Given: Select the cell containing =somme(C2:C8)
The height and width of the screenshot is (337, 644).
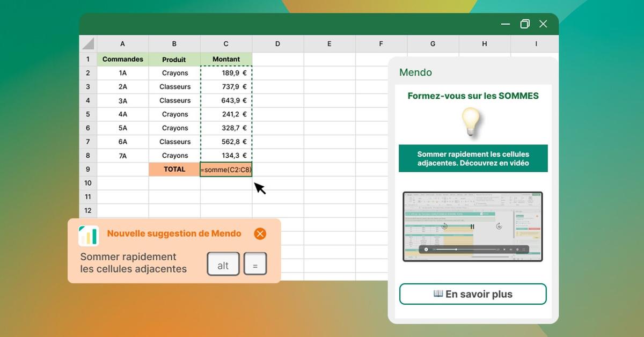Looking at the screenshot, I should [x=226, y=169].
